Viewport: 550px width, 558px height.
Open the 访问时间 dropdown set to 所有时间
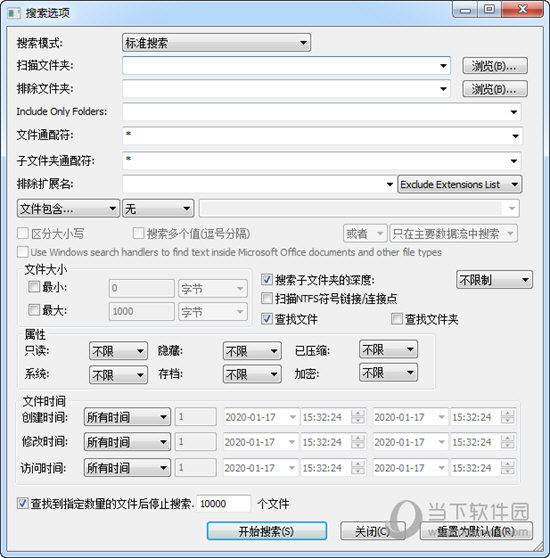pyautogui.click(x=127, y=468)
